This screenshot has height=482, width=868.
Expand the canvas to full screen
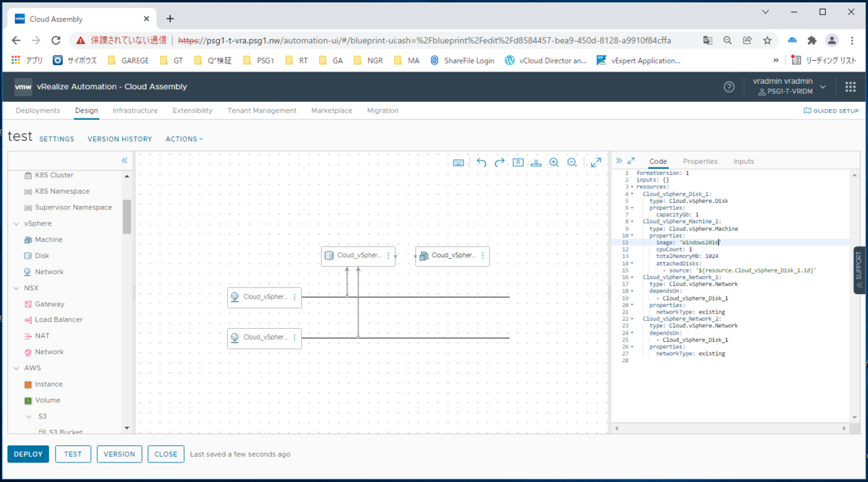(596, 163)
